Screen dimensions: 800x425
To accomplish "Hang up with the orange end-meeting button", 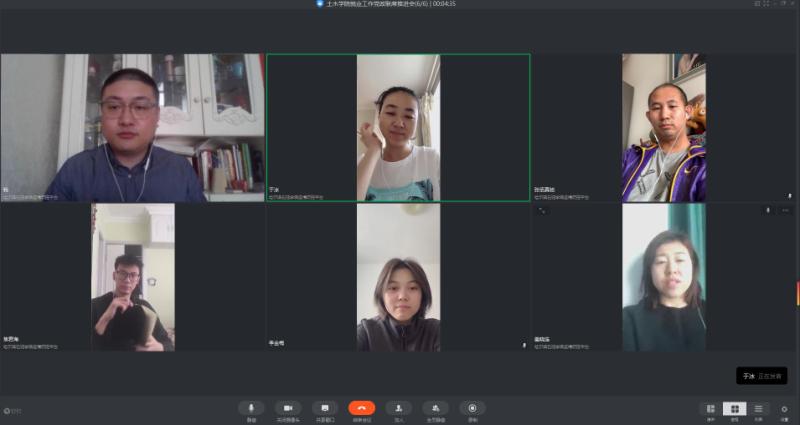I will pyautogui.click(x=361, y=408).
